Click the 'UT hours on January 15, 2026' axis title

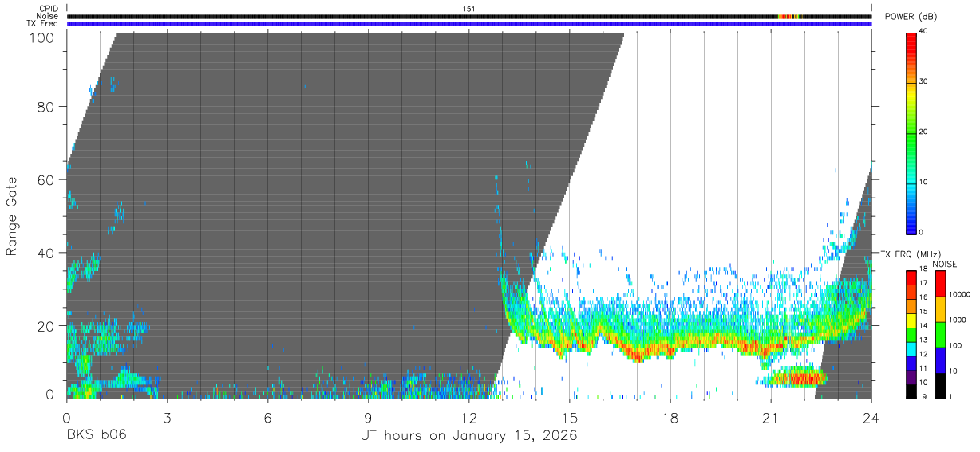pos(468,435)
